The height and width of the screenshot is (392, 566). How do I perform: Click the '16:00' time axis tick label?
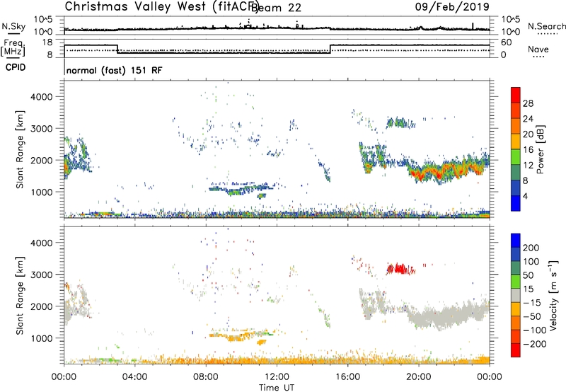(x=347, y=377)
